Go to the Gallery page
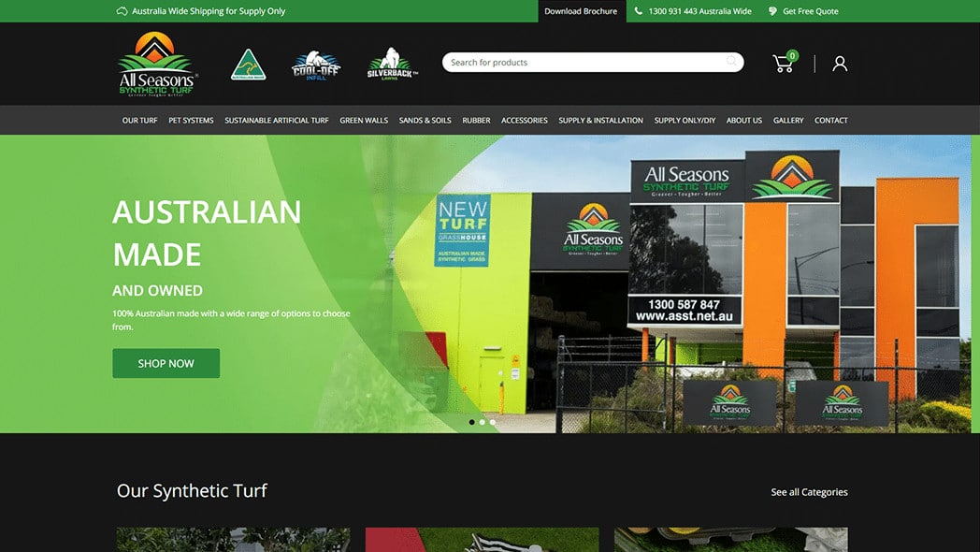The height and width of the screenshot is (552, 980). (x=788, y=120)
